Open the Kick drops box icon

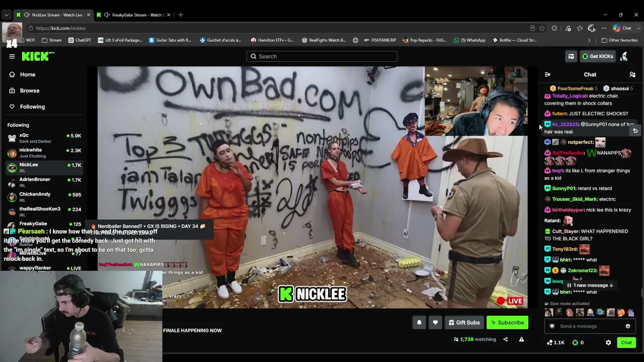571,56
